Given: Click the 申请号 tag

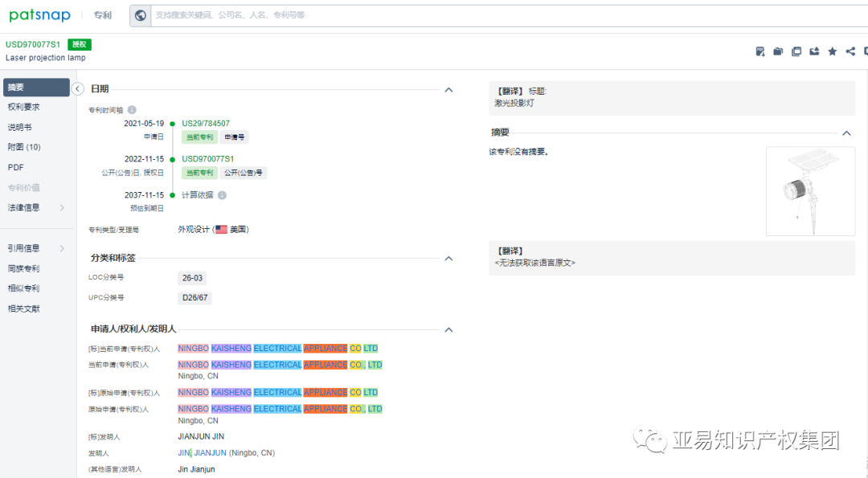Looking at the screenshot, I should click(x=234, y=137).
